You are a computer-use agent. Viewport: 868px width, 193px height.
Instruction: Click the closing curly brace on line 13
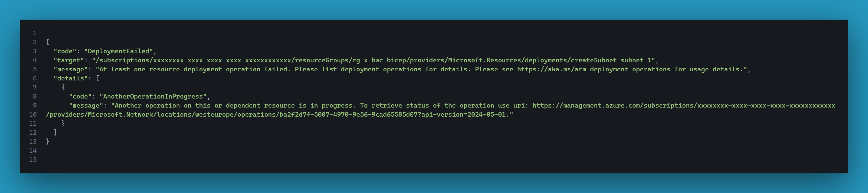click(x=48, y=141)
